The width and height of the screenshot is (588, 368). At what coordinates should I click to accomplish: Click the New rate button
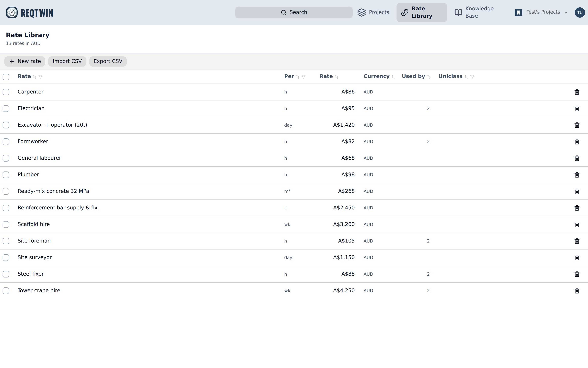(25, 61)
